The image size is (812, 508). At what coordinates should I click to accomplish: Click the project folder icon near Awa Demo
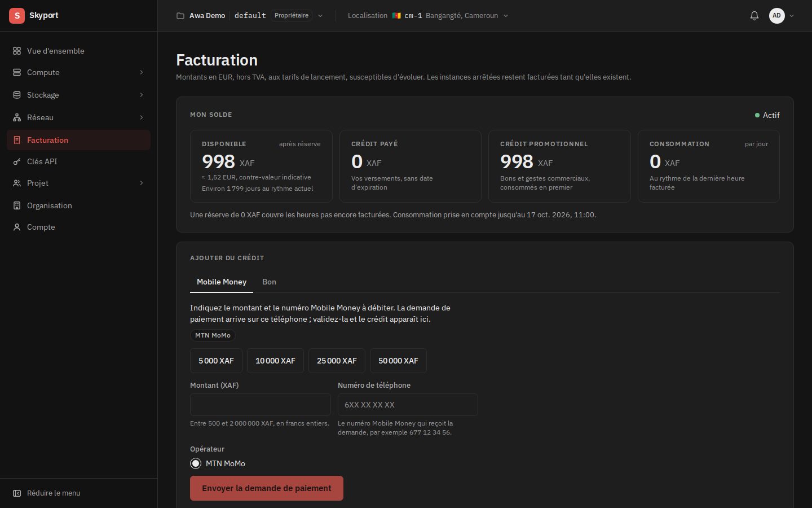(180, 16)
